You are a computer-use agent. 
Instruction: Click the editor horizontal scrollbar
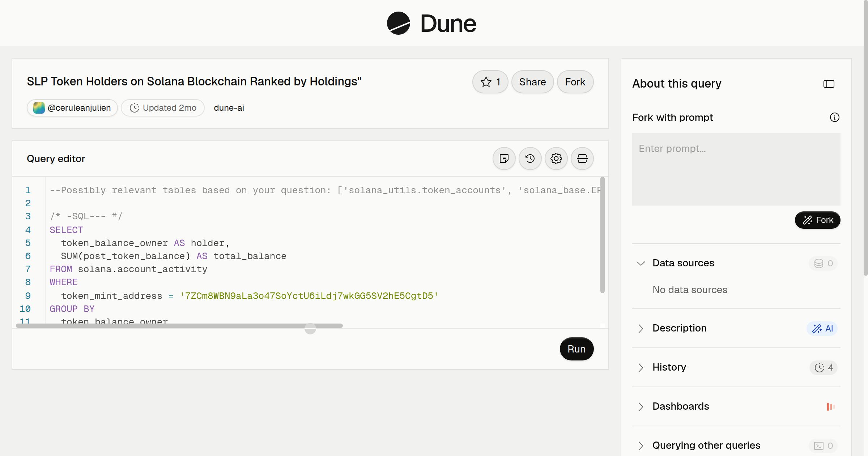179,326
